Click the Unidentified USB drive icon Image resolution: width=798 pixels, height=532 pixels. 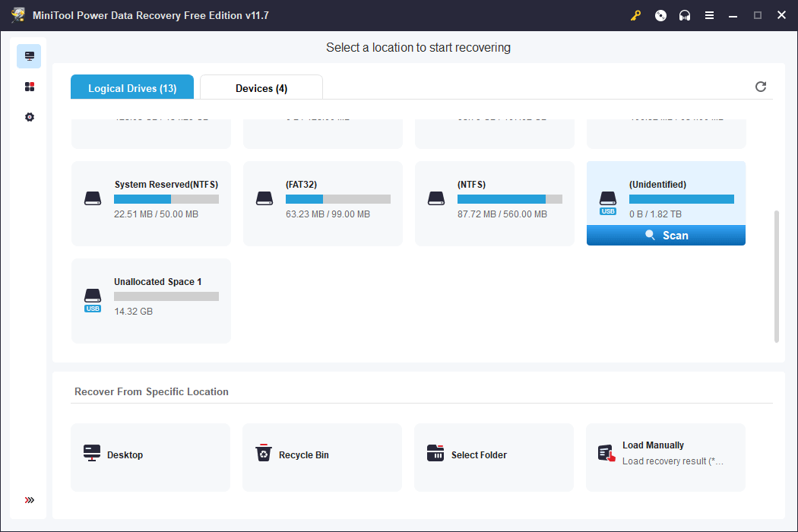pos(608,203)
